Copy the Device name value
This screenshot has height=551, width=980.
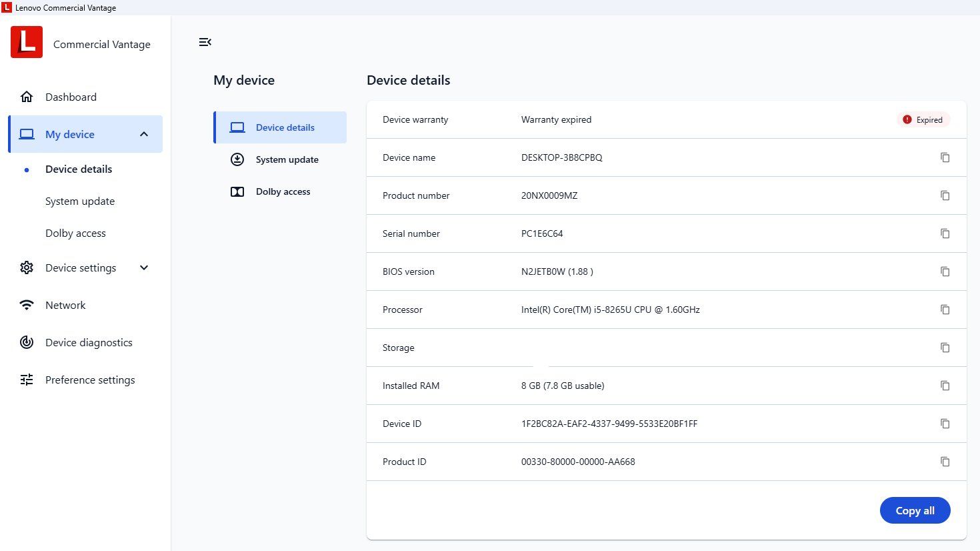coord(945,157)
